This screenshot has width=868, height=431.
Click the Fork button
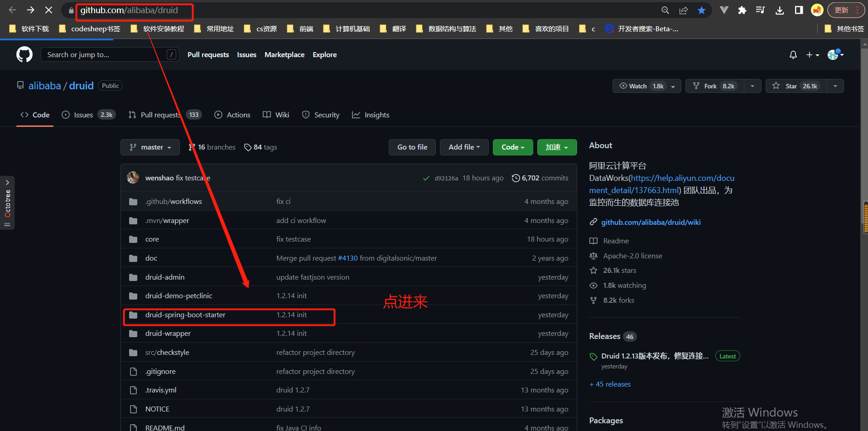pos(715,86)
